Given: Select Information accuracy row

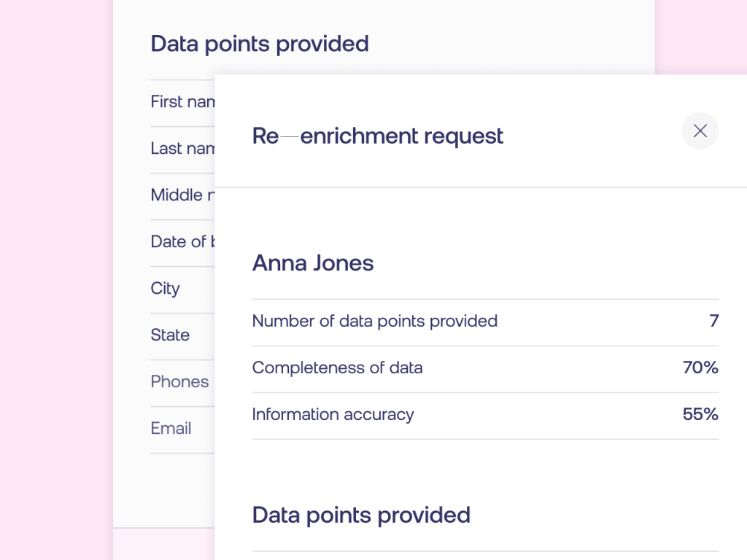Looking at the screenshot, I should pyautogui.click(x=485, y=416).
